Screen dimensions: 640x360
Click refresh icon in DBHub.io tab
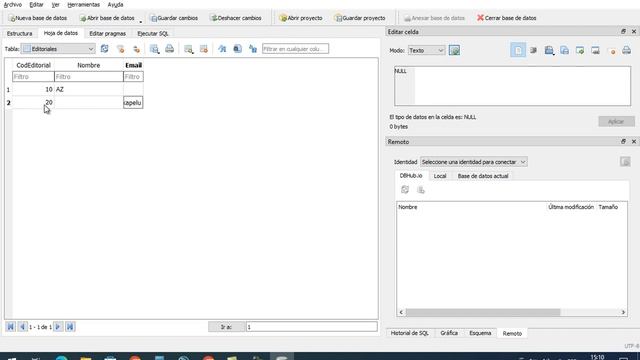click(x=405, y=189)
